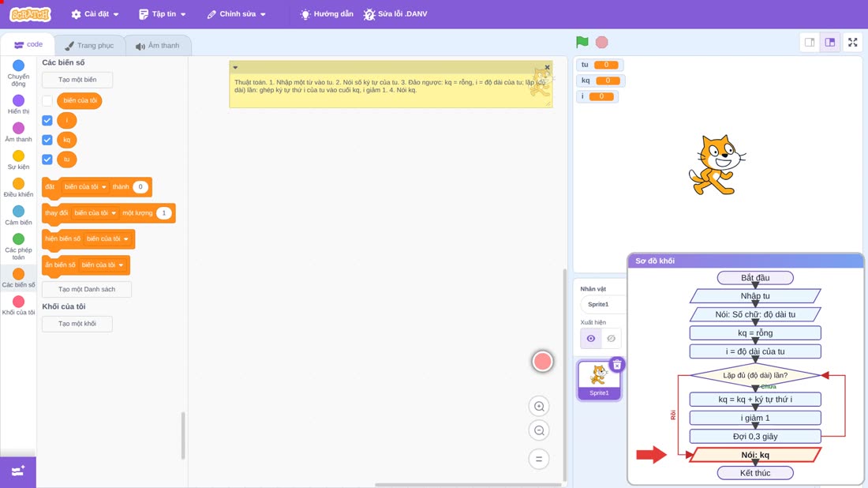Viewport: 868px width, 488px height.
Task: Open the Chỉnh sửa dropdown menu
Action: [237, 14]
